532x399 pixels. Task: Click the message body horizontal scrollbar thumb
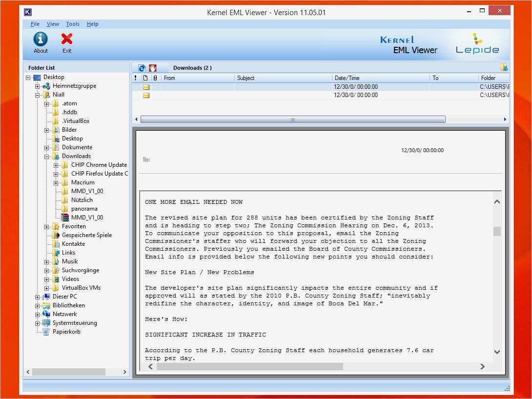click(250, 366)
